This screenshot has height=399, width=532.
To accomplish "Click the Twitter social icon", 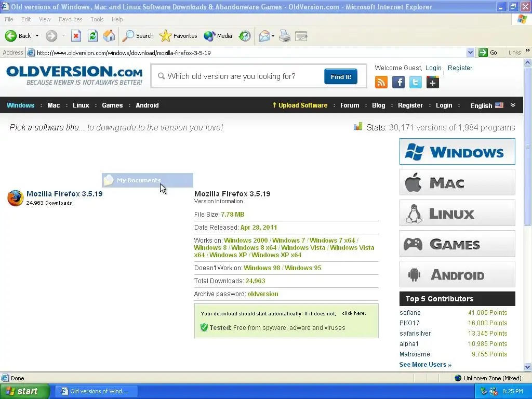I will pyautogui.click(x=415, y=82).
